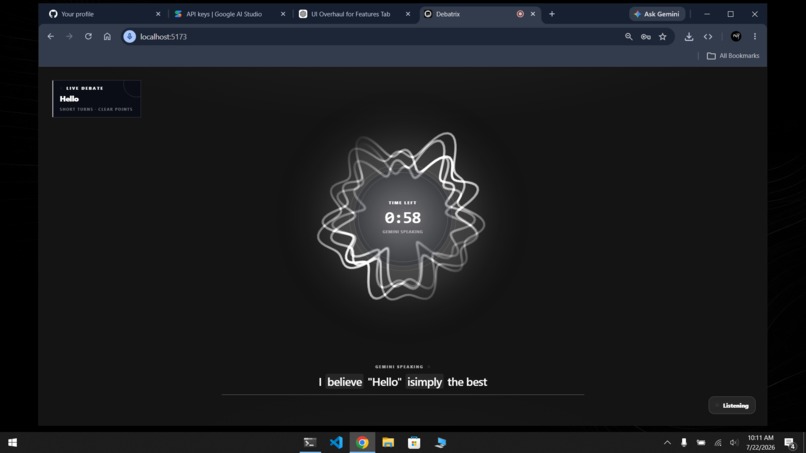The image size is (806, 453).
Task: Click the Gemini Speaking label above transcript
Action: (x=399, y=367)
